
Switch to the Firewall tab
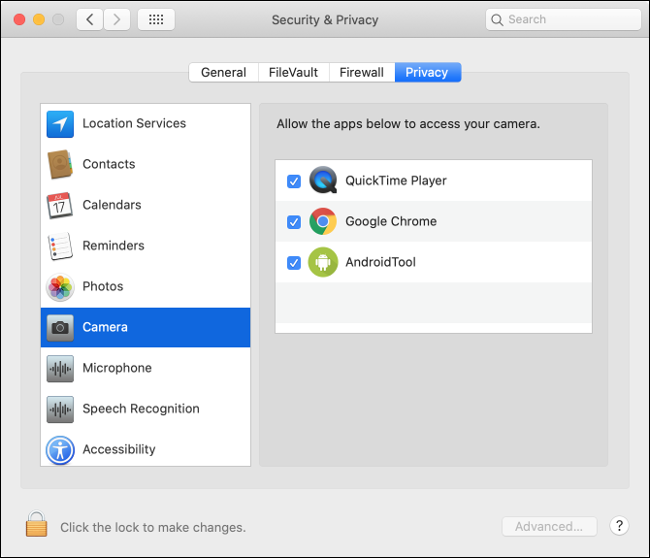tap(362, 73)
